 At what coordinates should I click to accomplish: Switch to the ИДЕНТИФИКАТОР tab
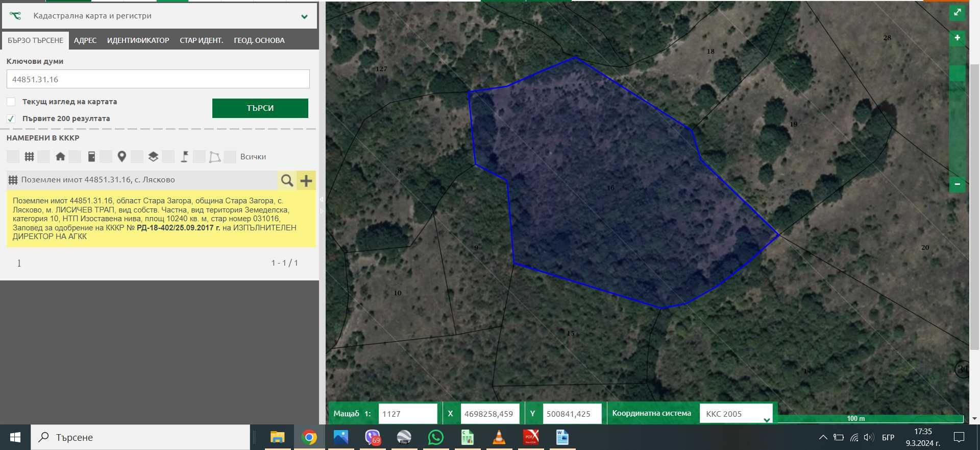pyautogui.click(x=138, y=40)
